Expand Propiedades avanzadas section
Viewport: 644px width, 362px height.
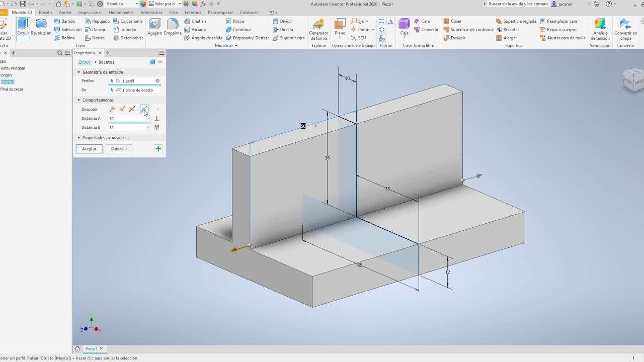tap(79, 138)
